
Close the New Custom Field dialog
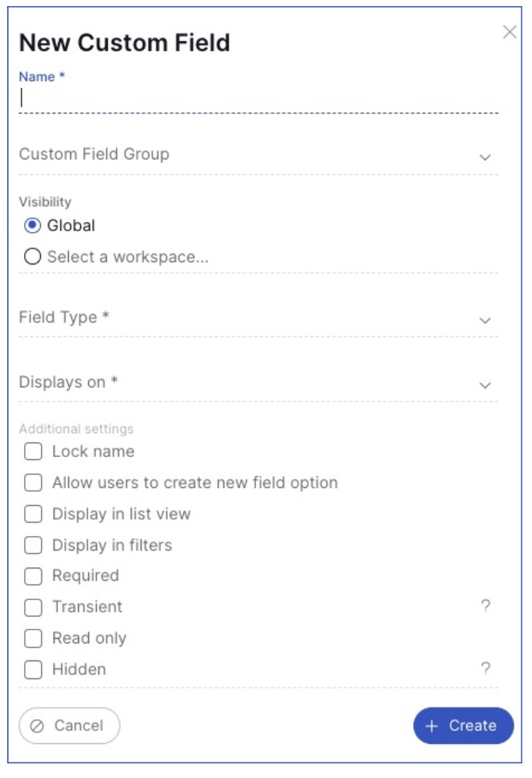(510, 32)
